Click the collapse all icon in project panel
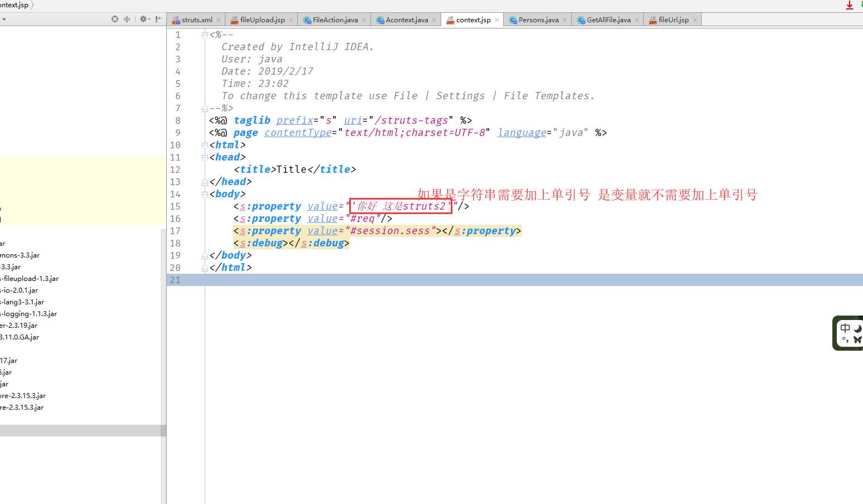Image resolution: width=863 pixels, height=504 pixels. (x=127, y=19)
